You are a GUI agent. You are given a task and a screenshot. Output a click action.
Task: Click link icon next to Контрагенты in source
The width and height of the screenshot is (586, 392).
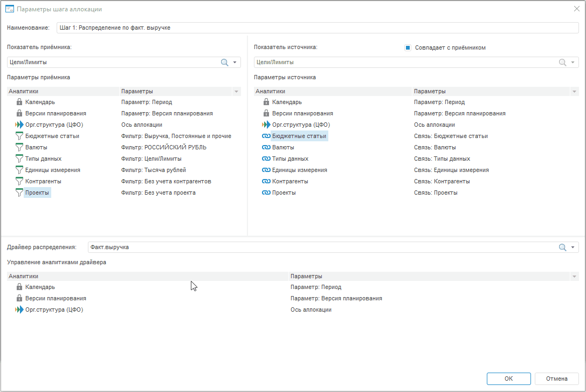(x=266, y=181)
